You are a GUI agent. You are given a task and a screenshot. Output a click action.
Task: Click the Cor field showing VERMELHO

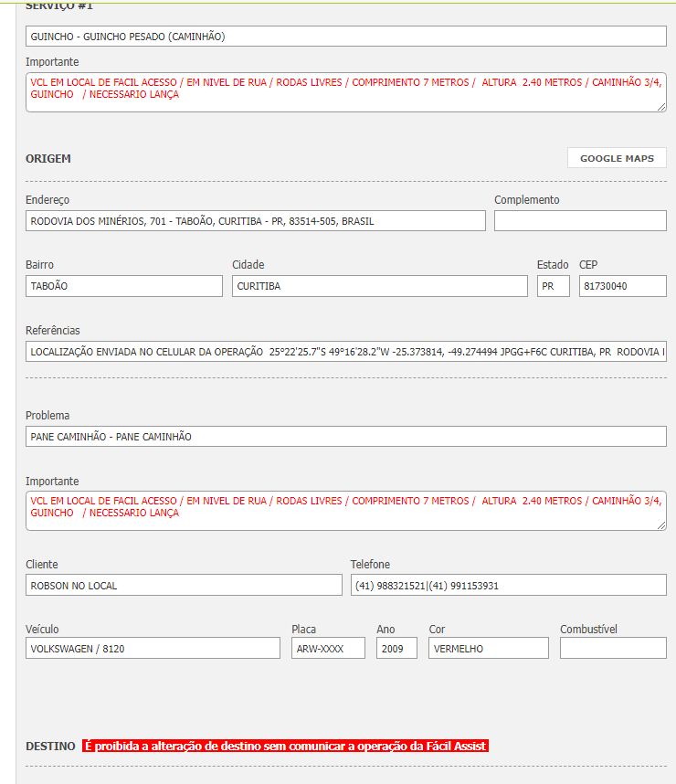click(488, 649)
